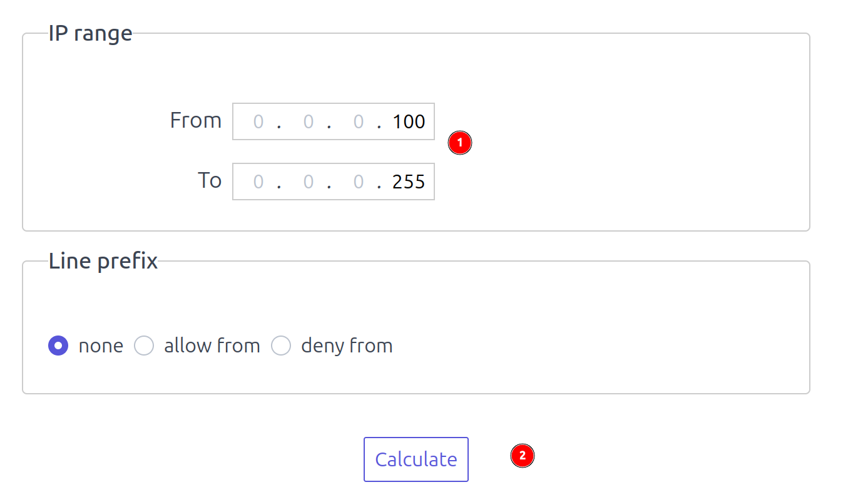Focus the first octet of the To IP
868x497 pixels.
point(258,182)
